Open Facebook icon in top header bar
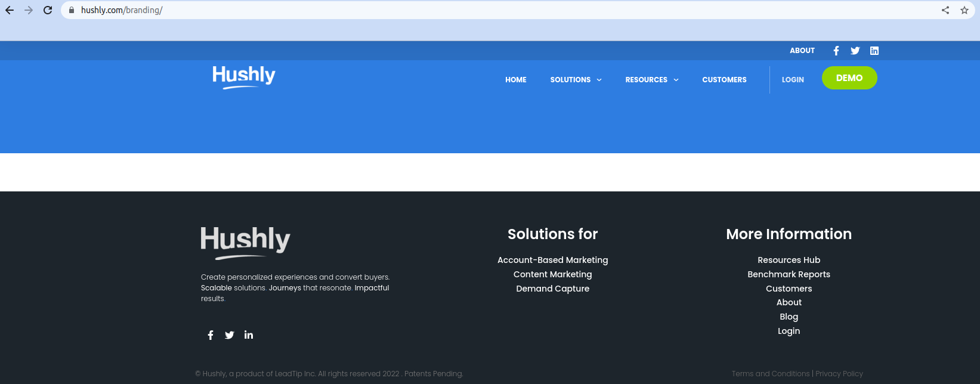Screen dimensions: 980x384 coord(836,51)
